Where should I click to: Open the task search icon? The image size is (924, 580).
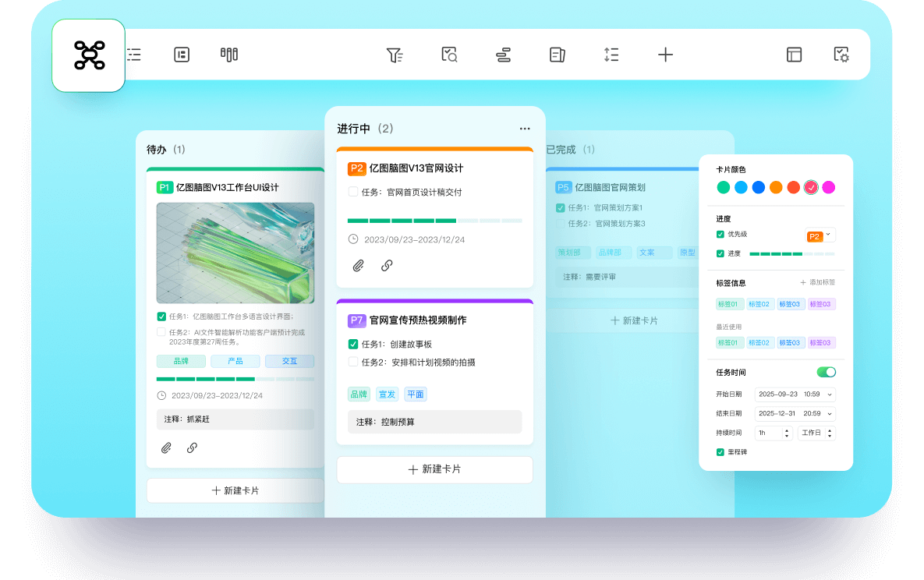pyautogui.click(x=449, y=55)
